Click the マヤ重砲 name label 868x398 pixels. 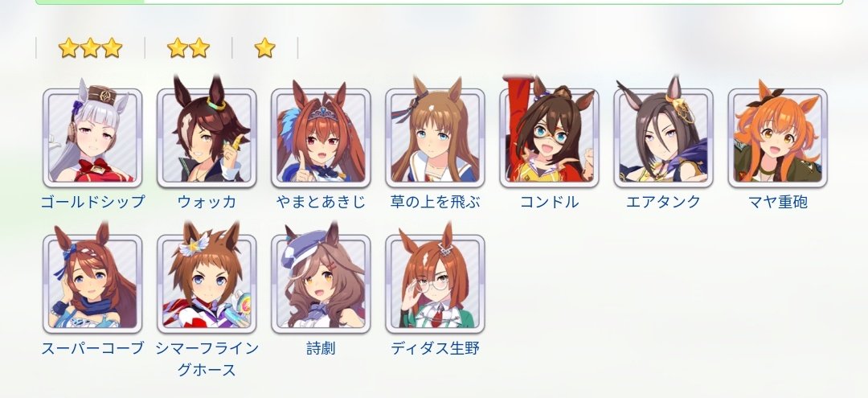click(777, 202)
